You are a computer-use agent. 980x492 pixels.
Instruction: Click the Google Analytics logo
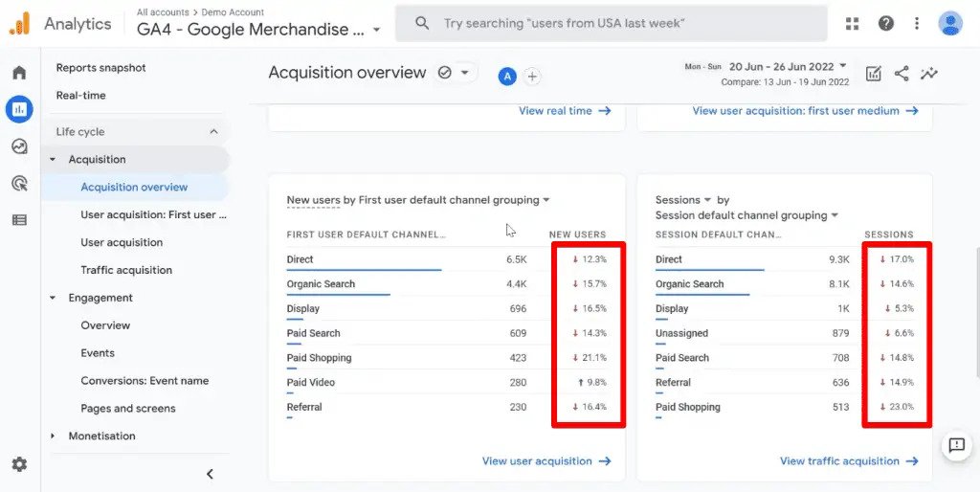(x=19, y=24)
